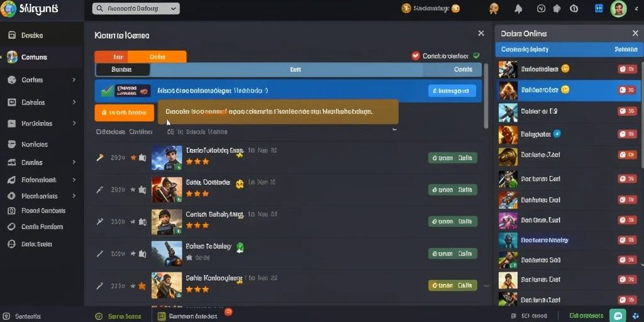This screenshot has width=644, height=322.
Task: Click the circled checkmark icon beside the bell
Action: pyautogui.click(x=541, y=9)
